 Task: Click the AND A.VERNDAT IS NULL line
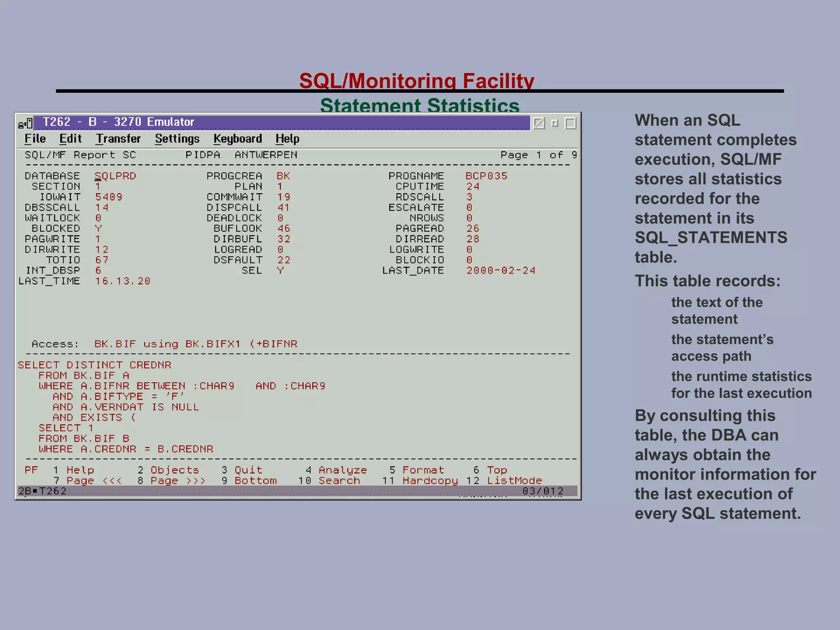click(126, 407)
